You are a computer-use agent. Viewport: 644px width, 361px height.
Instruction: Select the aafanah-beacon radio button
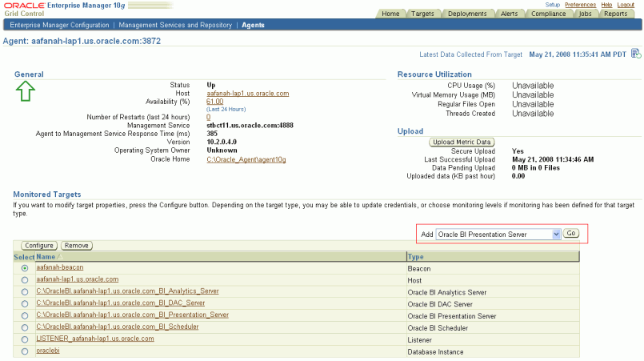click(x=25, y=268)
